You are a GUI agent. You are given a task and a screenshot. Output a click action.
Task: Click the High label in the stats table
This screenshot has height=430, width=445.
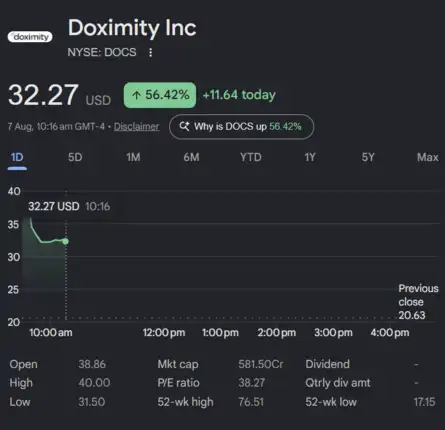pos(21,383)
